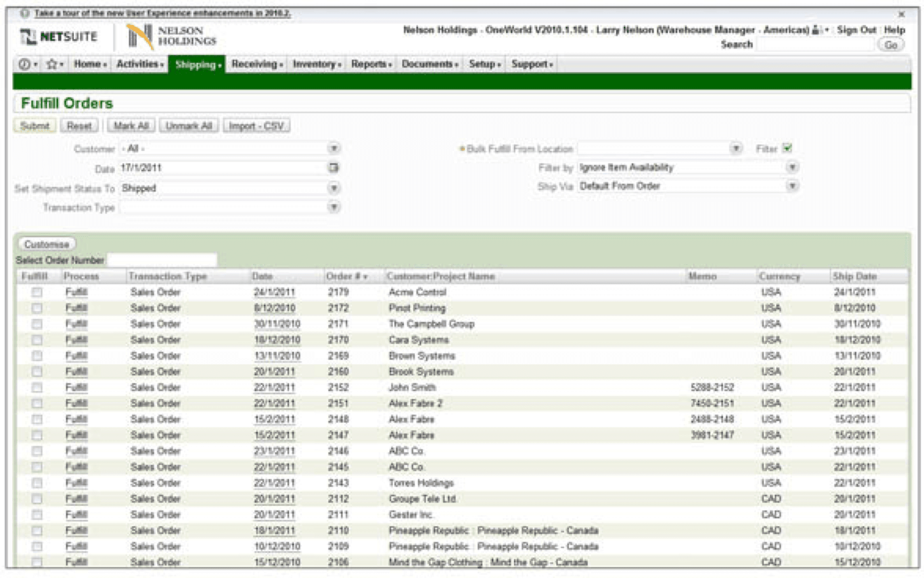
Task: Click Fulfill link for Pinot Printing order
Action: pos(77,308)
